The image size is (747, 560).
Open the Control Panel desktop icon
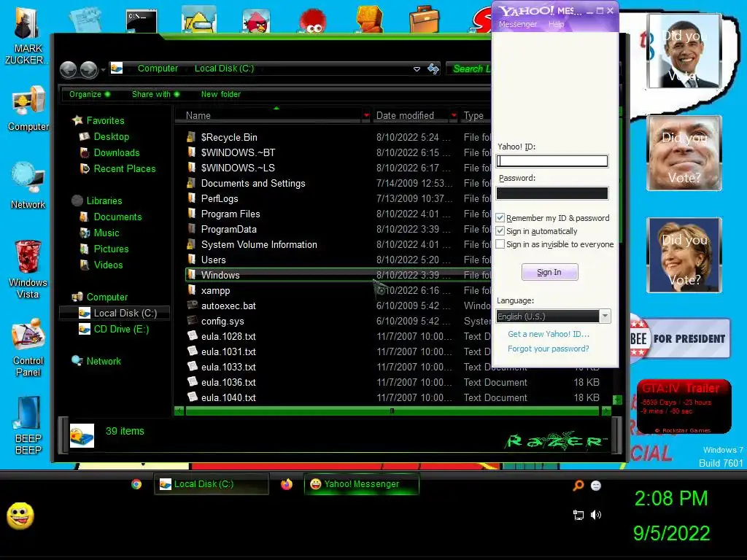28,348
